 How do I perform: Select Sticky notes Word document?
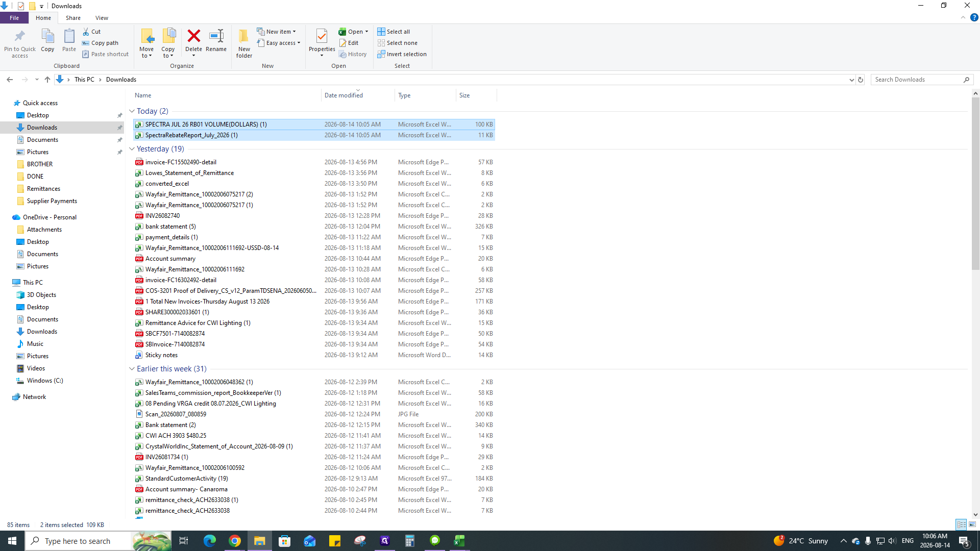coord(314,355)
